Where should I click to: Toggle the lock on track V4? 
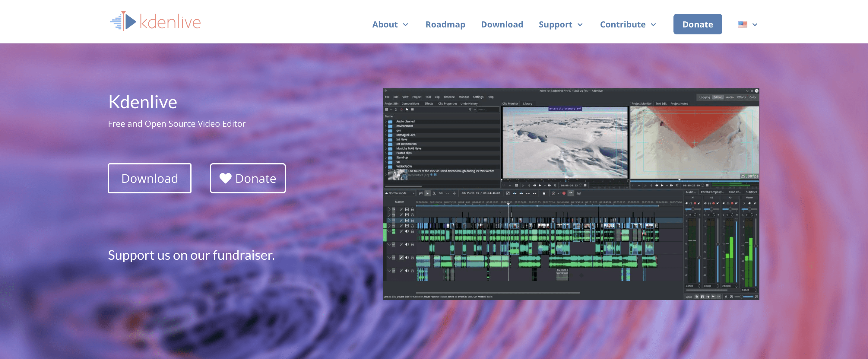tap(412, 209)
